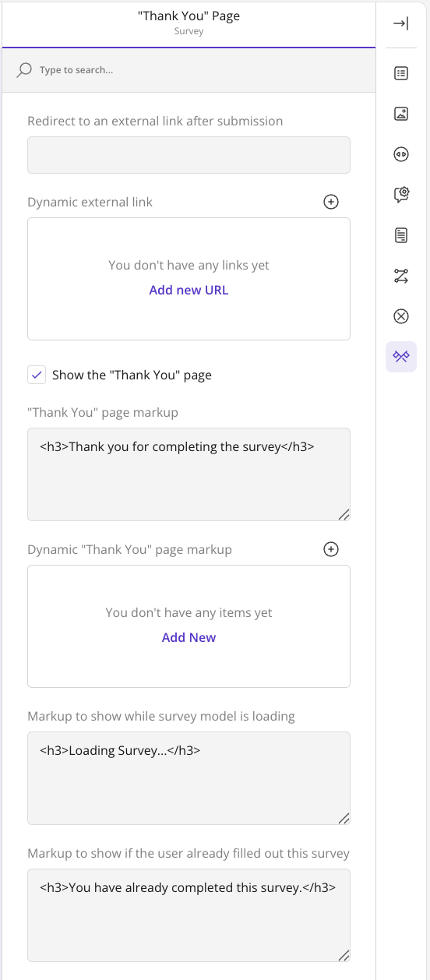Collapse the property panel with arrow icon

tap(400, 23)
